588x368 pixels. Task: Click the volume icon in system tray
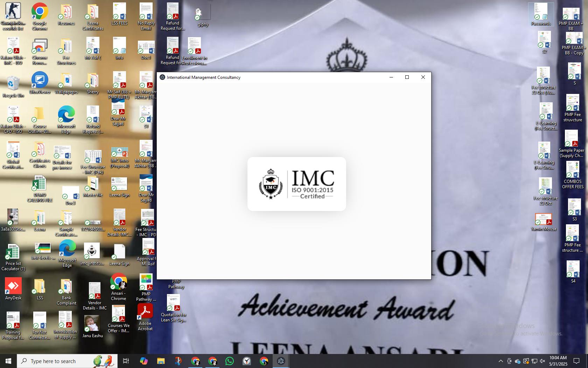click(x=542, y=361)
